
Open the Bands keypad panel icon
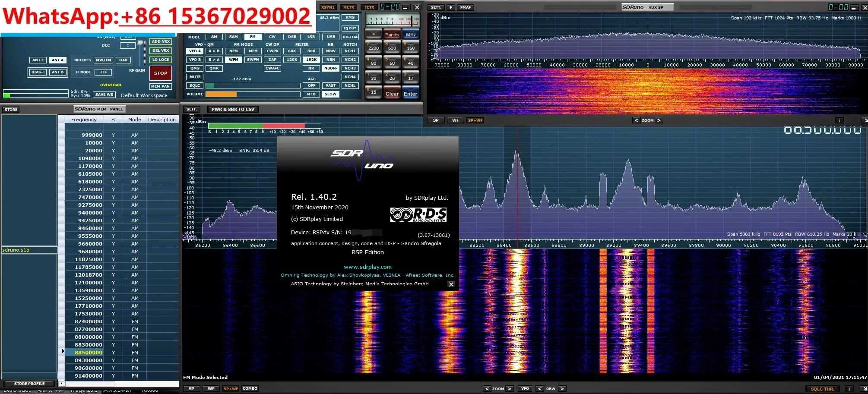point(391,35)
